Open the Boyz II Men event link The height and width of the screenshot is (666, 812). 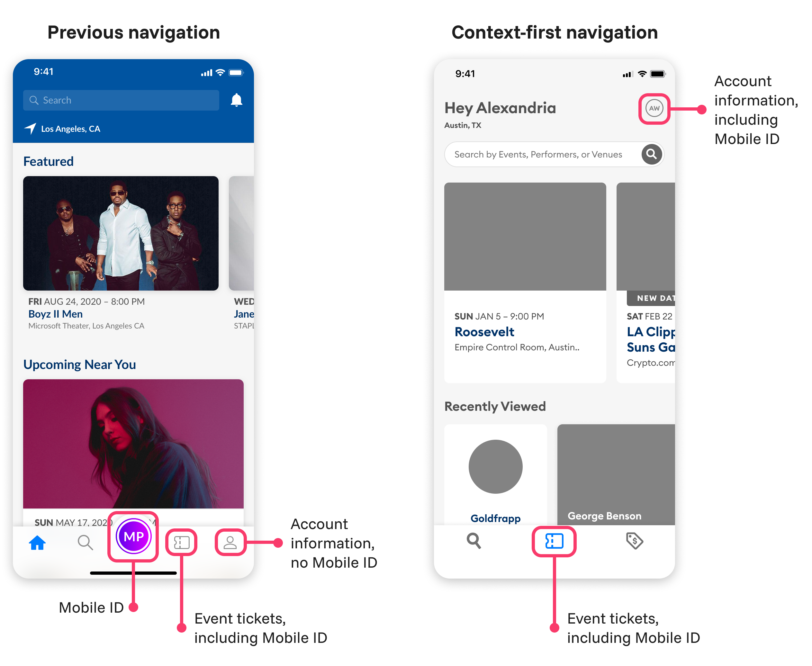55,314
